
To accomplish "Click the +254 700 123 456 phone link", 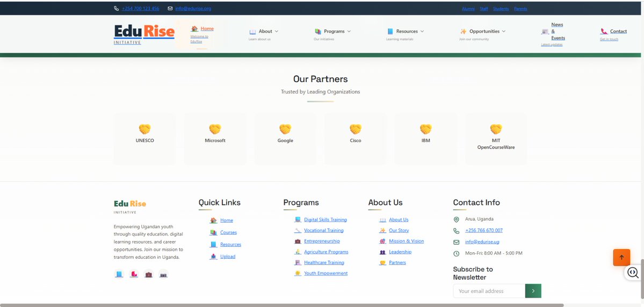I will tap(141, 8).
